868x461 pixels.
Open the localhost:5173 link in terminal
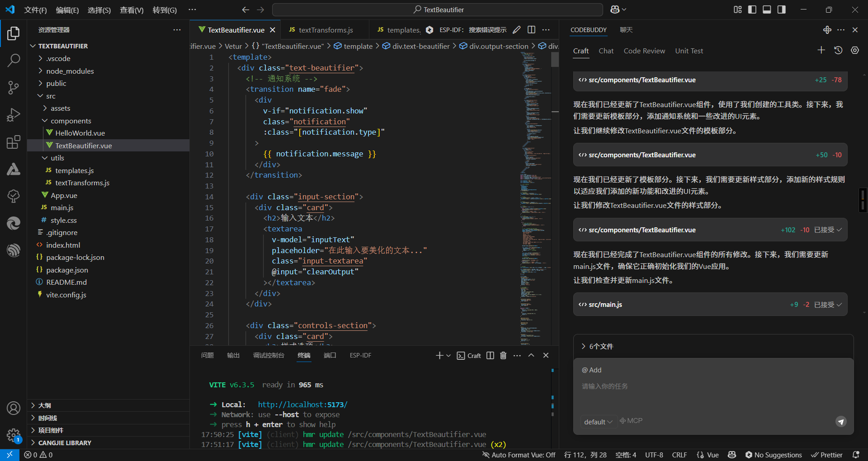click(302, 405)
